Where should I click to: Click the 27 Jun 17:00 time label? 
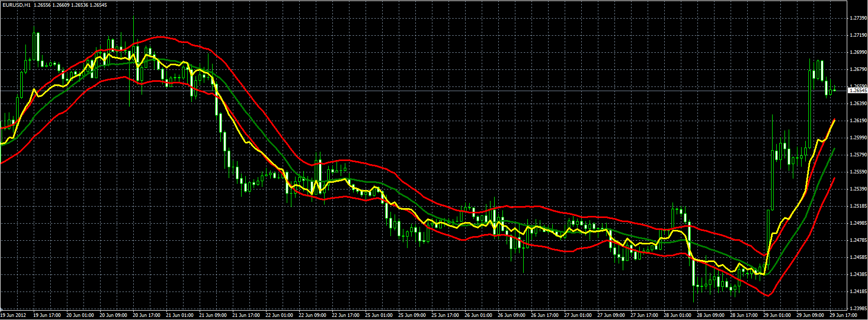click(644, 315)
